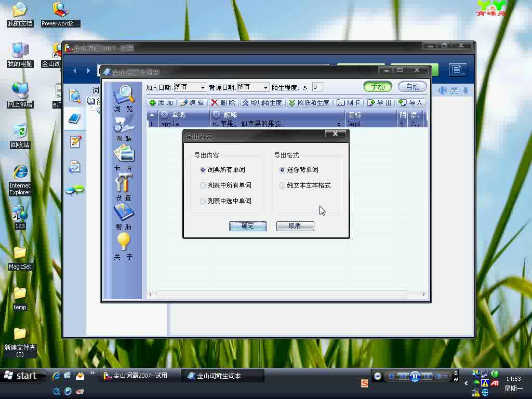Select 词典所有单词 radio option
Screen dimensions: 532x399
(x=222, y=170)
